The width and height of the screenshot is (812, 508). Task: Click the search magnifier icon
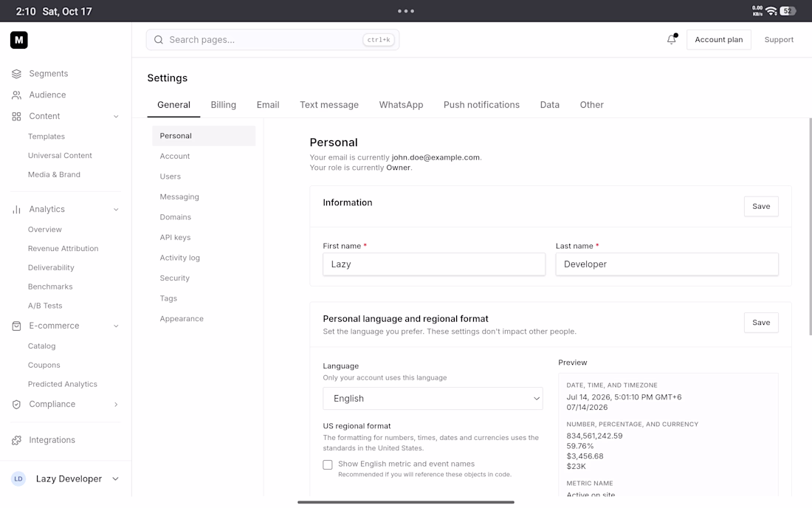coord(159,40)
